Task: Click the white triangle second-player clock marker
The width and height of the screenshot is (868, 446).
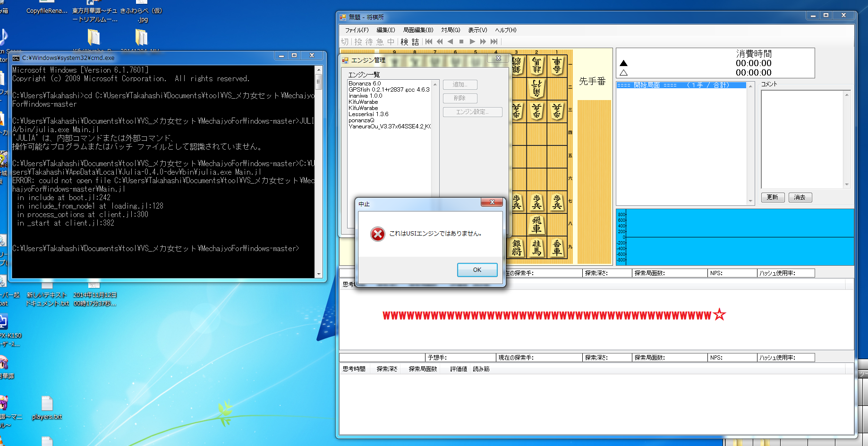Action: 623,73
